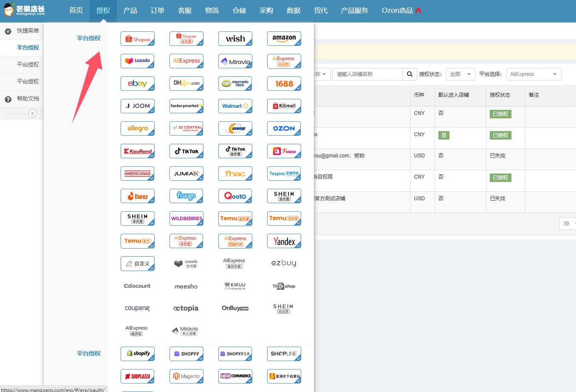
Task: Choose the Amazon platform logo
Action: click(x=284, y=39)
